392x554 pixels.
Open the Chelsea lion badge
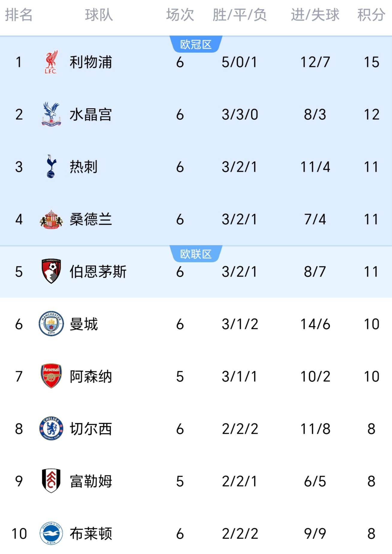[x=51, y=429]
